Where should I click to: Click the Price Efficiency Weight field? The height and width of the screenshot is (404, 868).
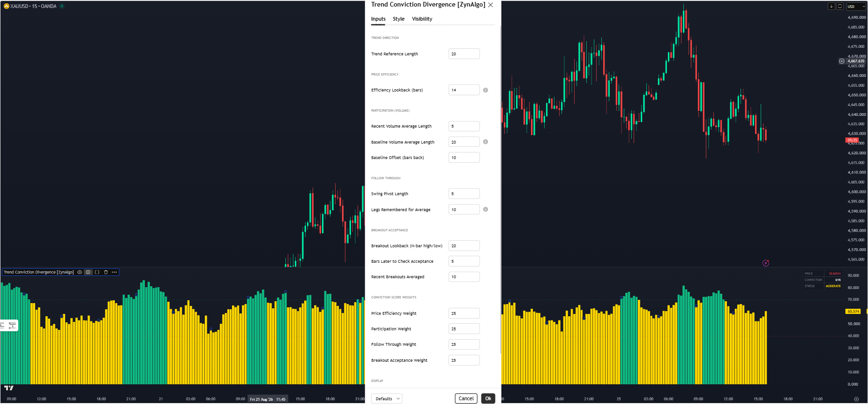click(464, 313)
